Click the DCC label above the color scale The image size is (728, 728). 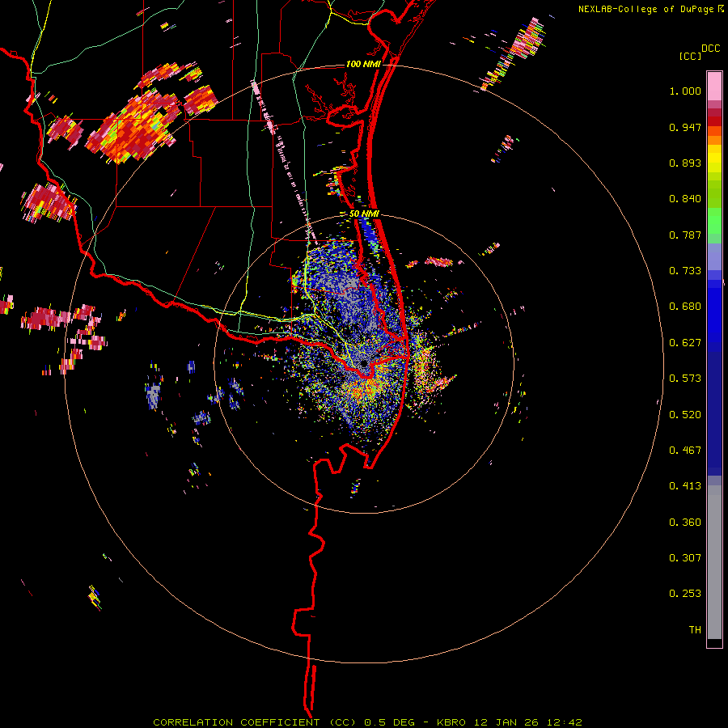pos(710,49)
